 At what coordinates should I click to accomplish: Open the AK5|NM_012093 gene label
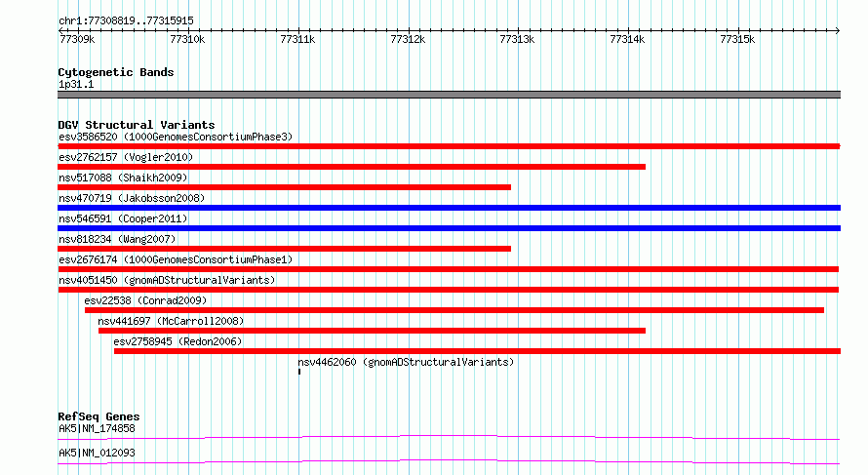point(97,453)
